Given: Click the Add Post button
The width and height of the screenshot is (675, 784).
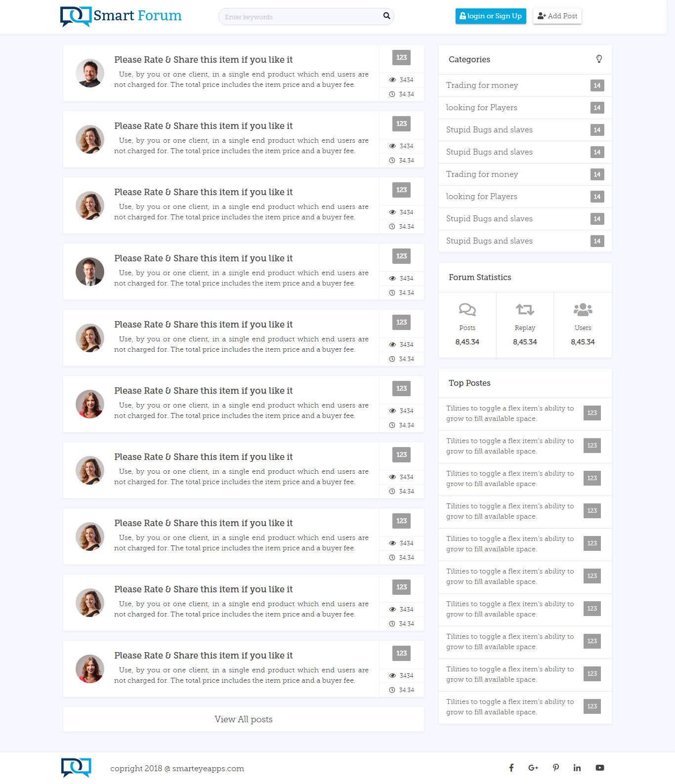Looking at the screenshot, I should (x=557, y=16).
